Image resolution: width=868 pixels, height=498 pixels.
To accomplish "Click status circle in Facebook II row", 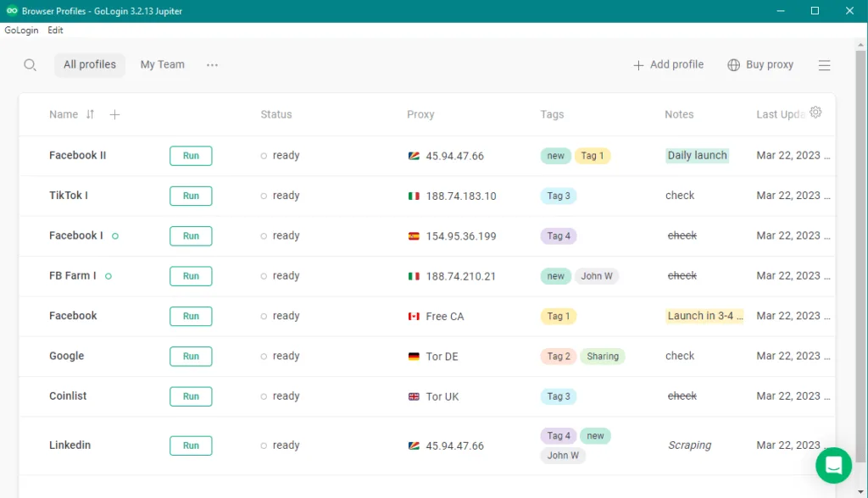I will (264, 156).
